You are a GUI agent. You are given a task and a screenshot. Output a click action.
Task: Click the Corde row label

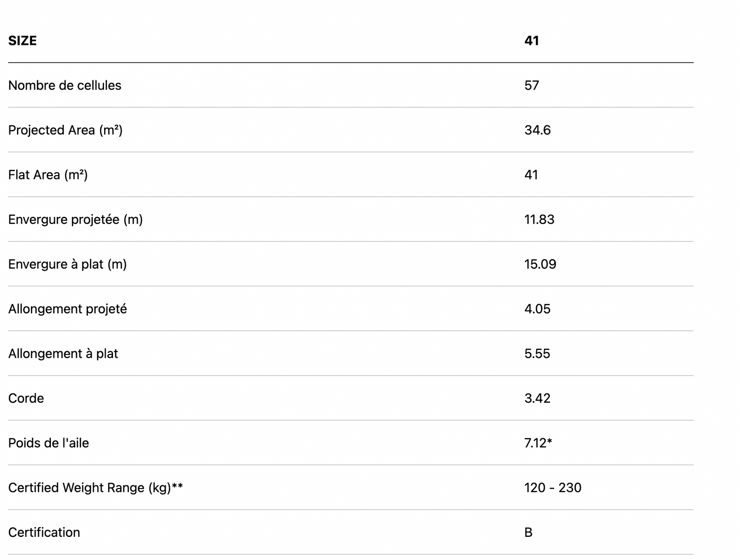coord(26,398)
